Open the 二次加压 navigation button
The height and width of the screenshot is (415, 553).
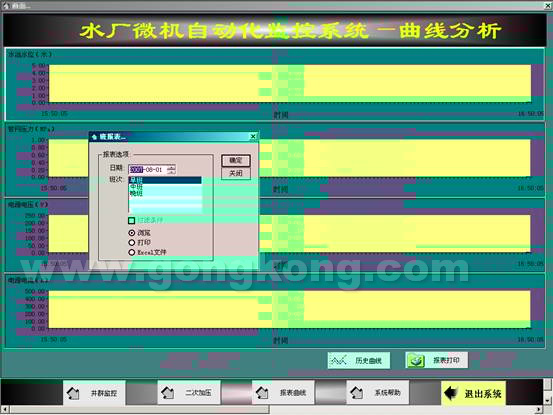pyautogui.click(x=189, y=392)
